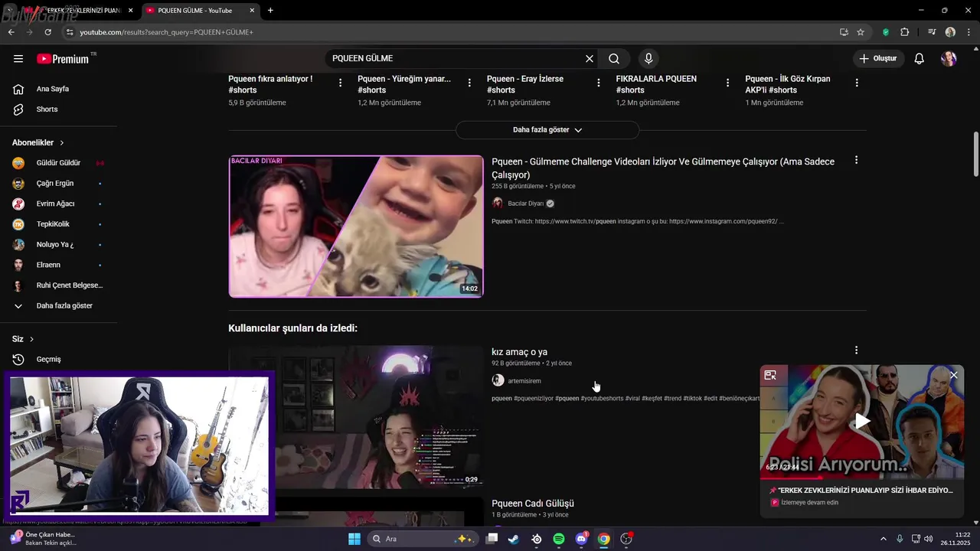Image resolution: width=980 pixels, height=551 pixels.
Task: Open the Pqueen fıkra anlatıyor short title
Action: (x=270, y=84)
